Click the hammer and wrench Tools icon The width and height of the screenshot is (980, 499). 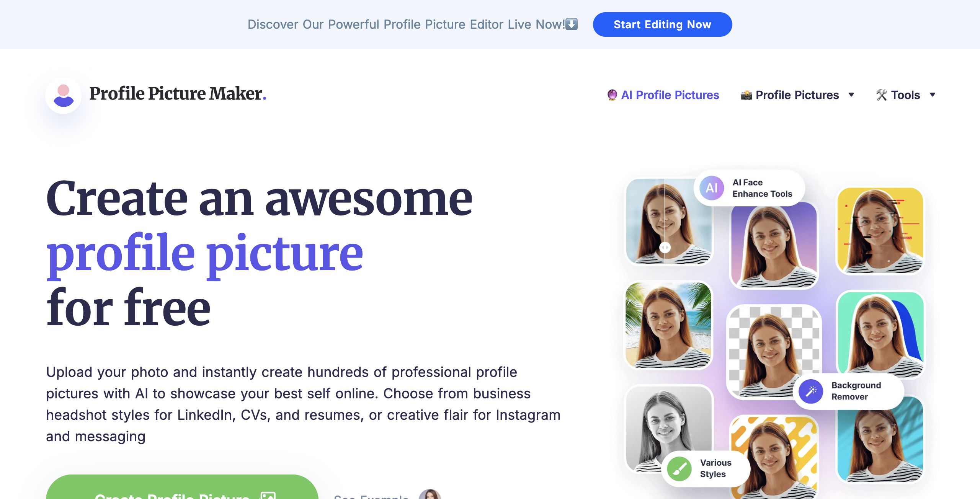coord(882,95)
